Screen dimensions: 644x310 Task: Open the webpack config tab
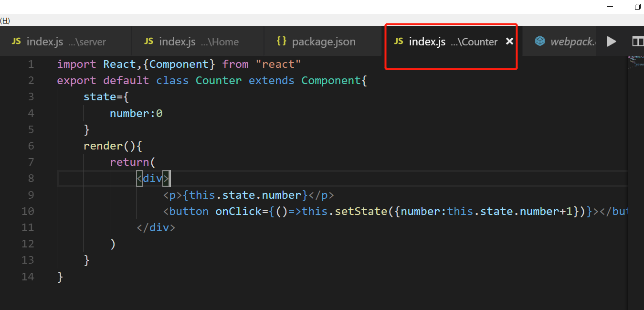560,42
